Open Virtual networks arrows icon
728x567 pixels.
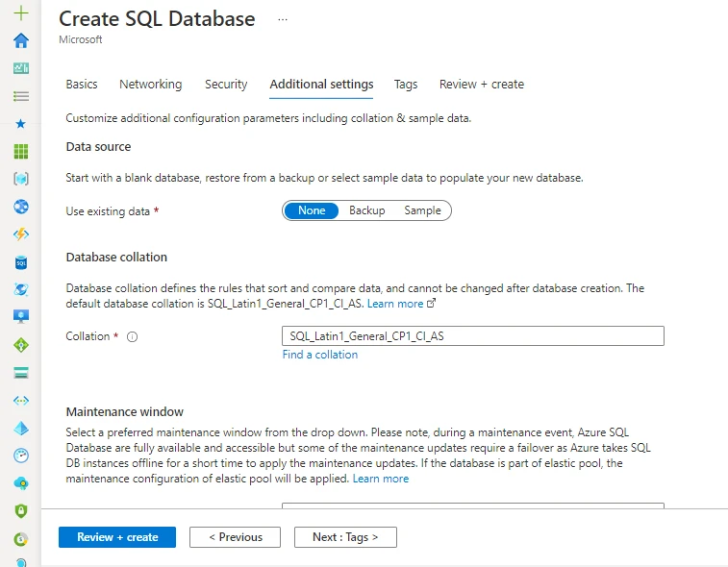tap(21, 401)
